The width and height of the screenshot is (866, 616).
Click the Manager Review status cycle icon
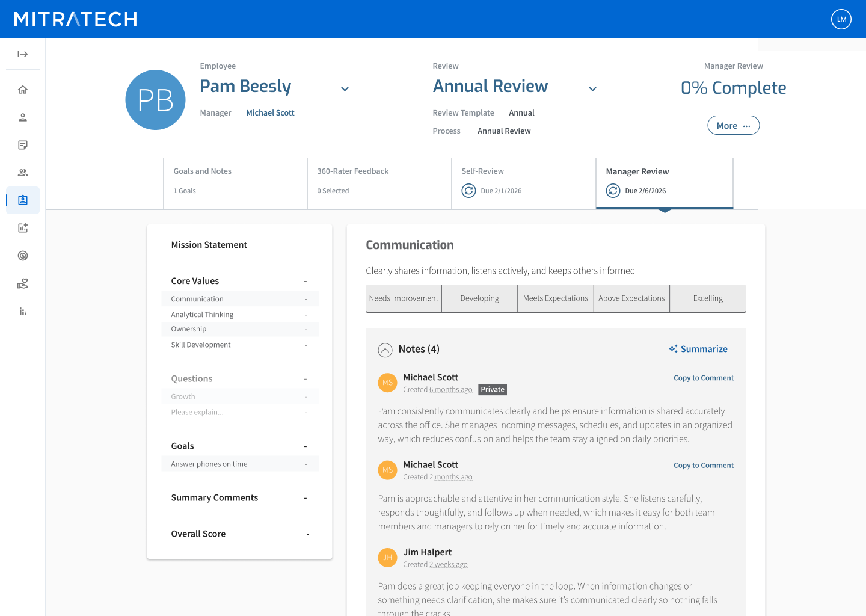pos(613,191)
